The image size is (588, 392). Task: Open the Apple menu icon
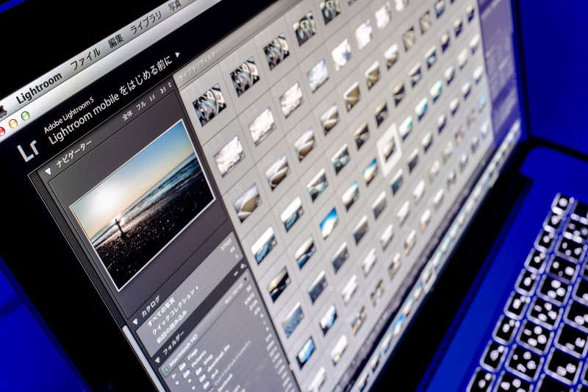coord(2,111)
